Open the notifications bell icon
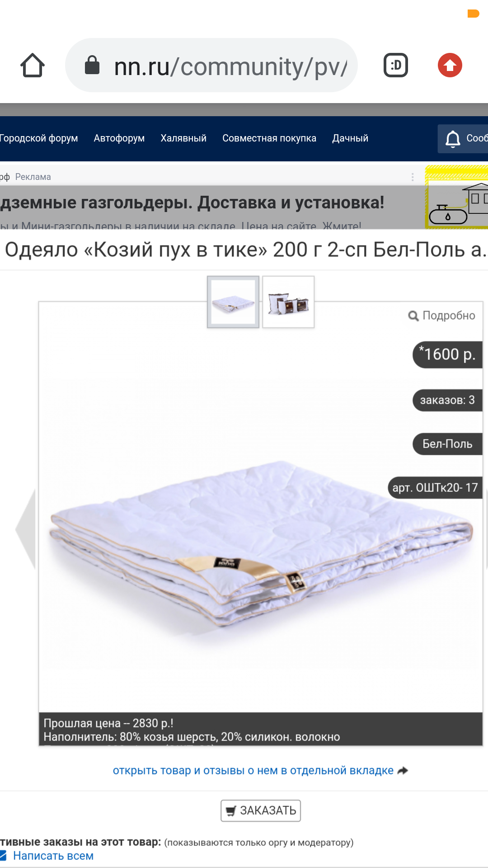 point(453,139)
